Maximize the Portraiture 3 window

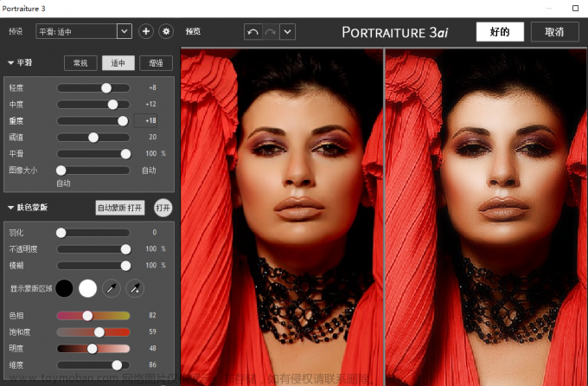click(575, 9)
